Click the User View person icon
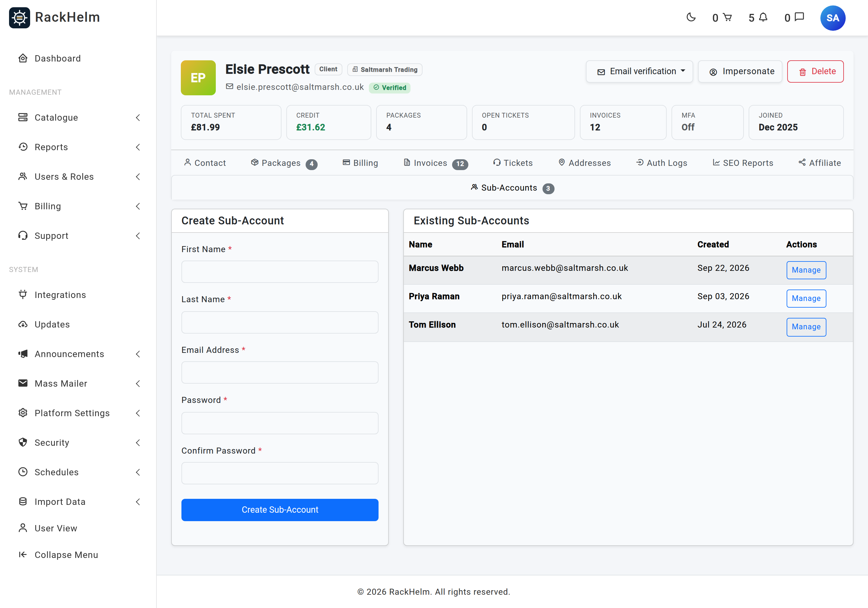 [x=23, y=528]
